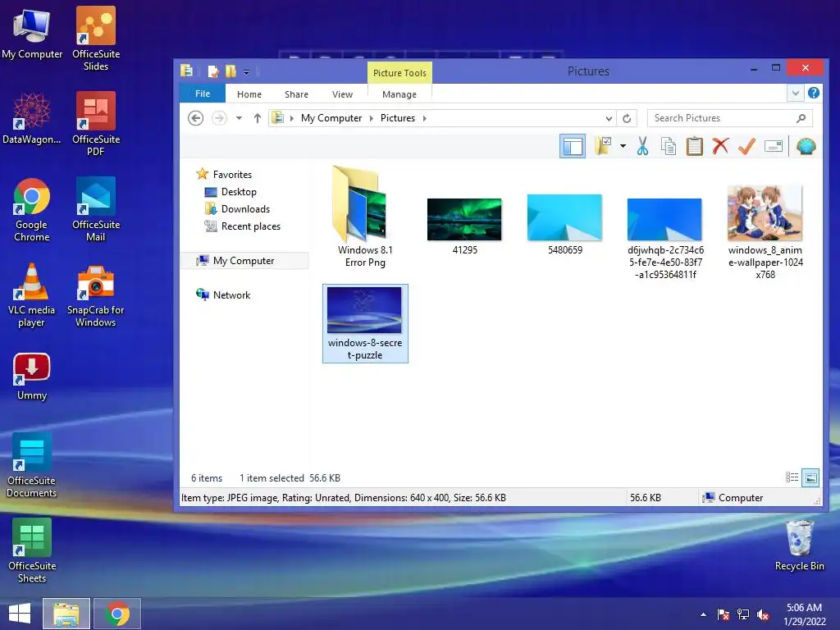840x630 pixels.
Task: Open the address bar history dropdown
Action: tap(609, 118)
